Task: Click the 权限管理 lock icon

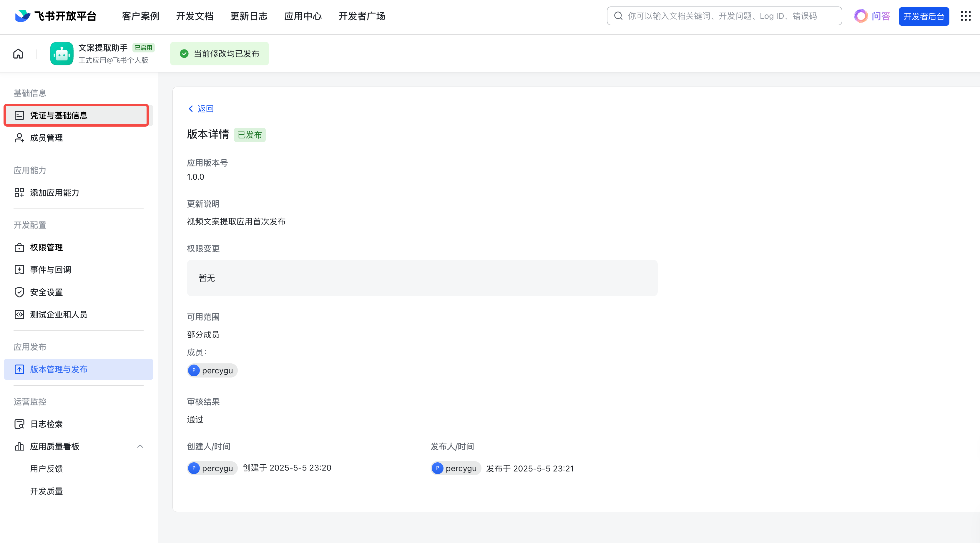Action: tap(19, 248)
